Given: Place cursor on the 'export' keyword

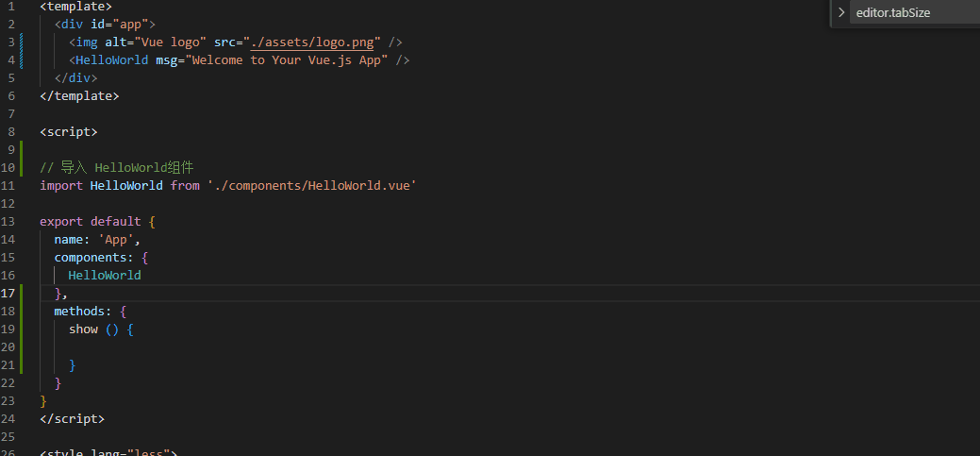Looking at the screenshot, I should point(61,222).
